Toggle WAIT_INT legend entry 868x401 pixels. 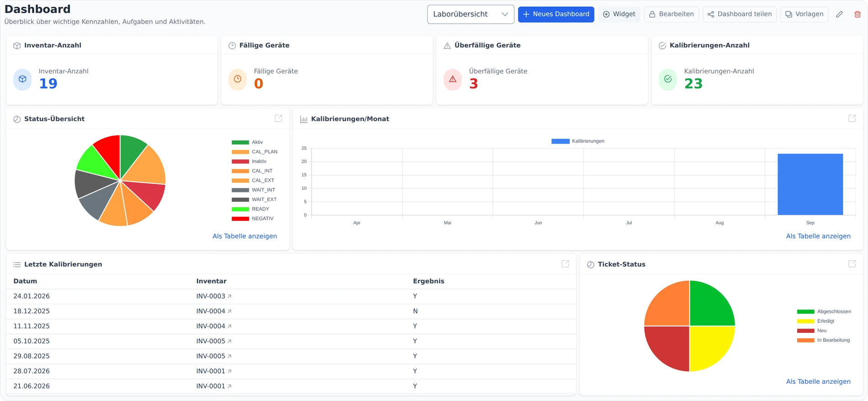tap(254, 190)
